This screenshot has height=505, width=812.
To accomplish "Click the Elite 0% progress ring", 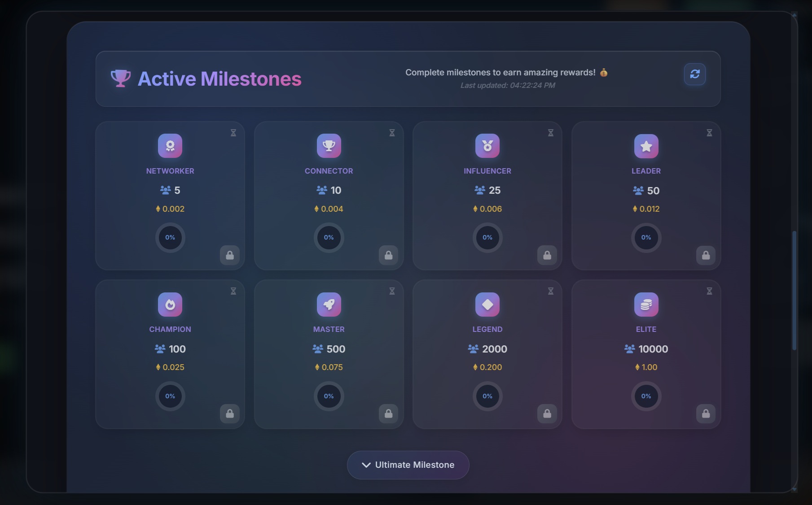I will (x=646, y=396).
